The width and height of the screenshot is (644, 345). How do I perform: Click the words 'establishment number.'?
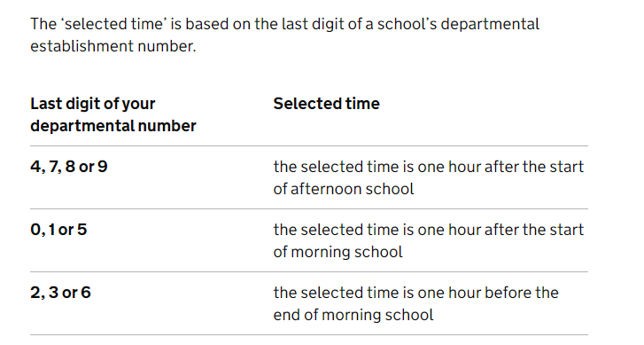click(x=113, y=46)
